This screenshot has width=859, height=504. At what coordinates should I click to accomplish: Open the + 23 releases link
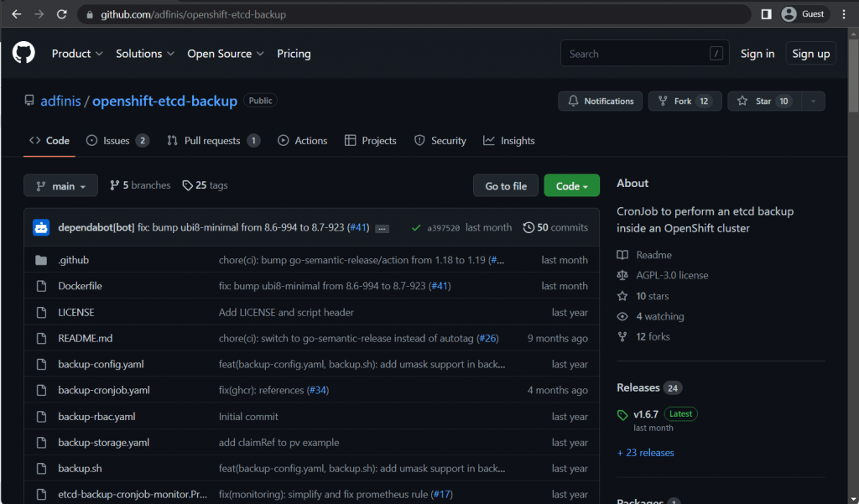tap(645, 453)
